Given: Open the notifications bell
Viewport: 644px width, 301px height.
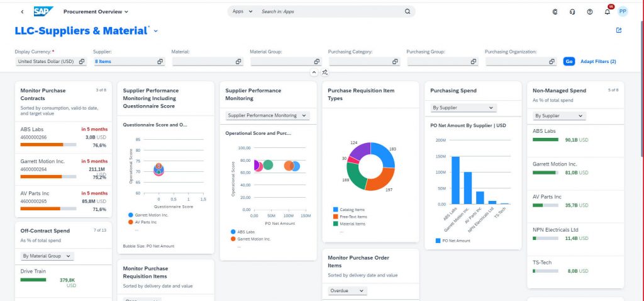Looking at the screenshot, I should tap(608, 12).
